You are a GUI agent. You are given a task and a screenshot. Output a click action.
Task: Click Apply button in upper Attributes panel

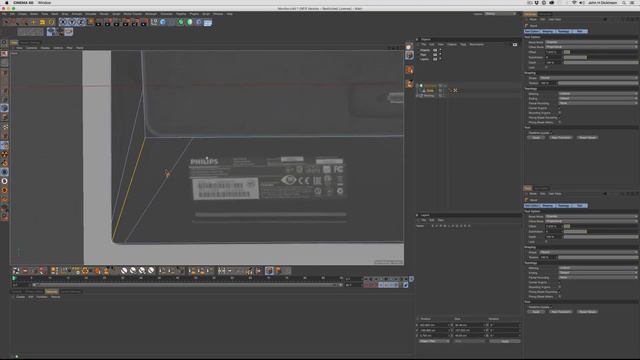[536, 138]
